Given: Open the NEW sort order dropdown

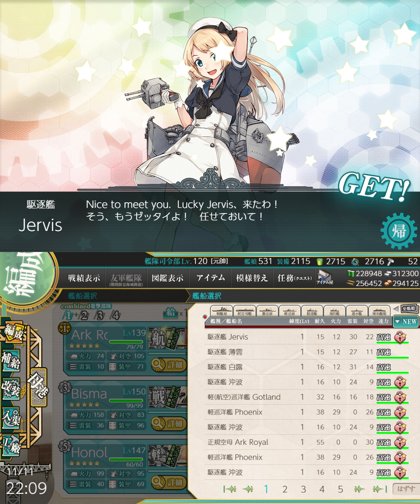Looking at the screenshot, I should coord(406,321).
